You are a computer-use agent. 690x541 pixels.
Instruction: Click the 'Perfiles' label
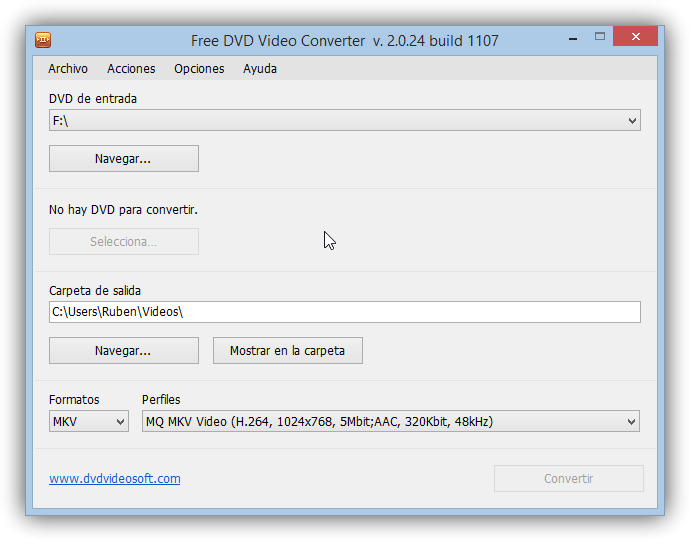pos(161,399)
